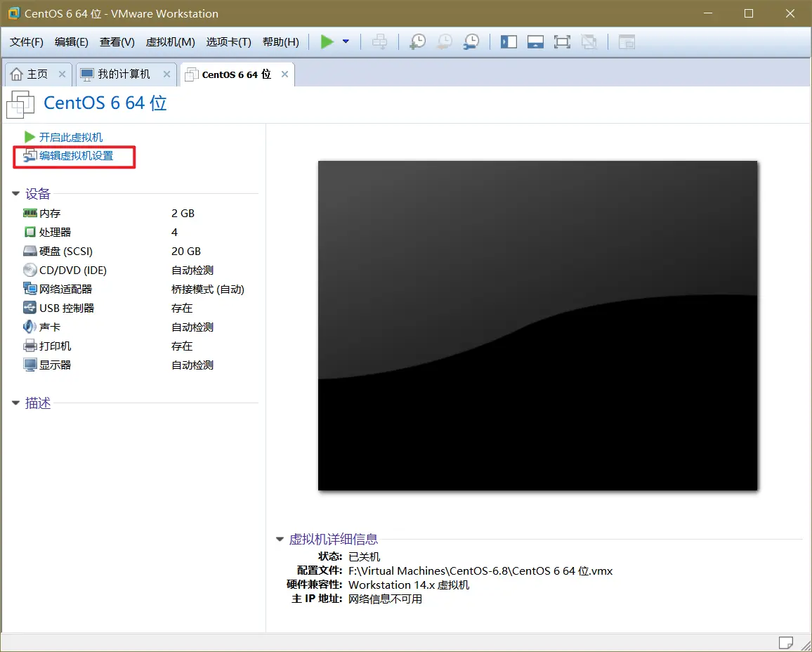Click the 已关机 status value
This screenshot has width=812, height=652.
coord(365,556)
